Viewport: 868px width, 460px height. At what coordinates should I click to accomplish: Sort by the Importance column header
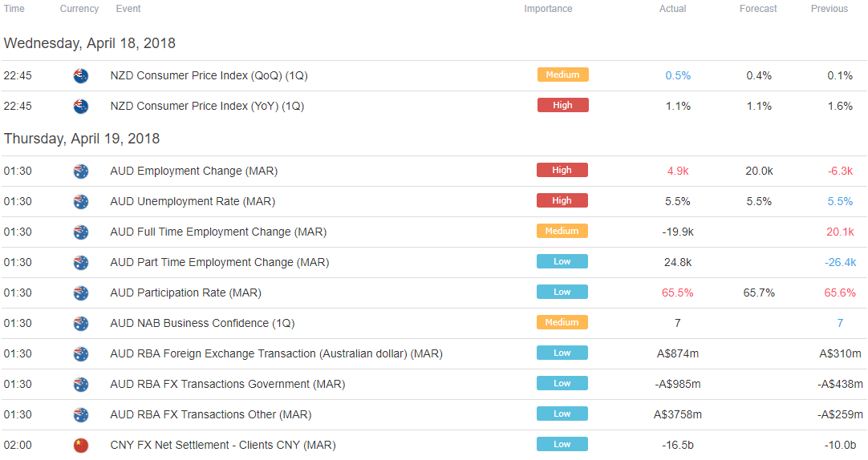pyautogui.click(x=548, y=9)
